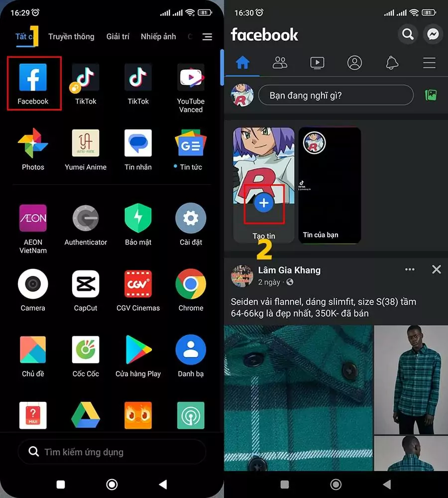Open large green flannel fabric photo
Viewport: 448px width, 498px height.
pos(299,398)
